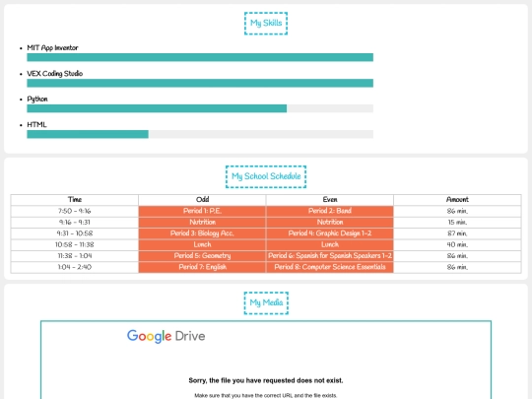The image size is (532, 399).
Task: Click the Period 1: P.E. cell
Action: tap(202, 211)
